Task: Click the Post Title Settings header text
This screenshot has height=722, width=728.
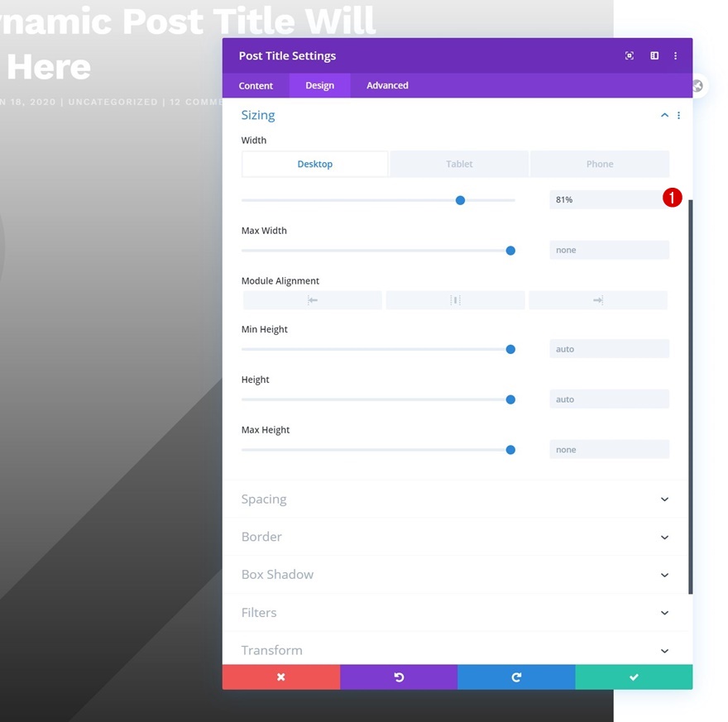Action: click(287, 55)
